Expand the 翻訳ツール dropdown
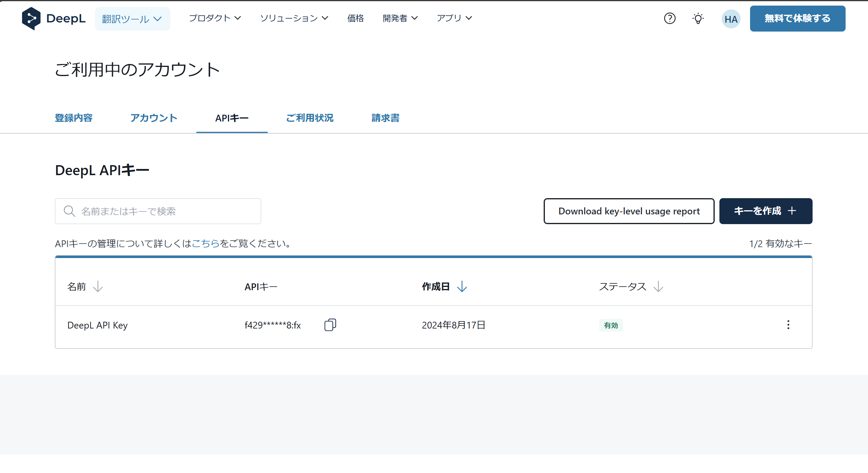This screenshot has width=868, height=473. 132,19
